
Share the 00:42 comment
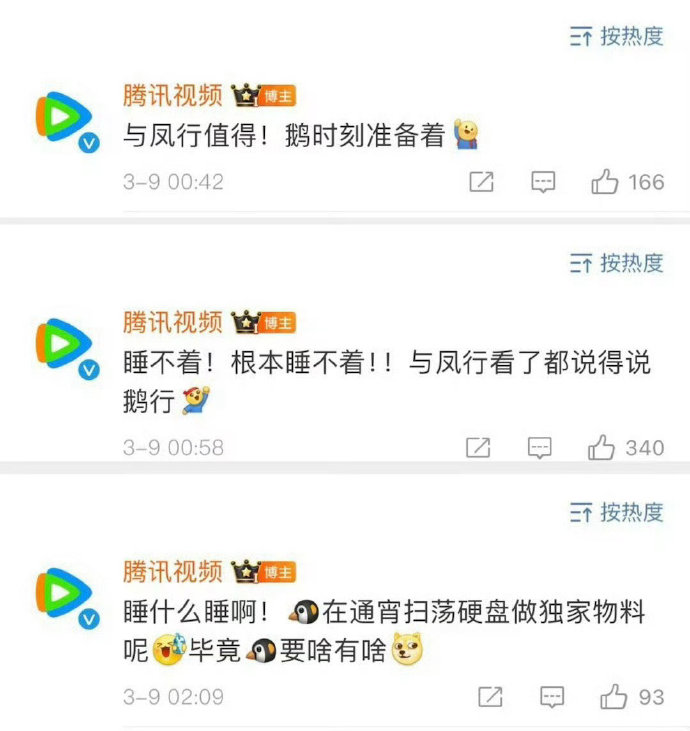481,181
